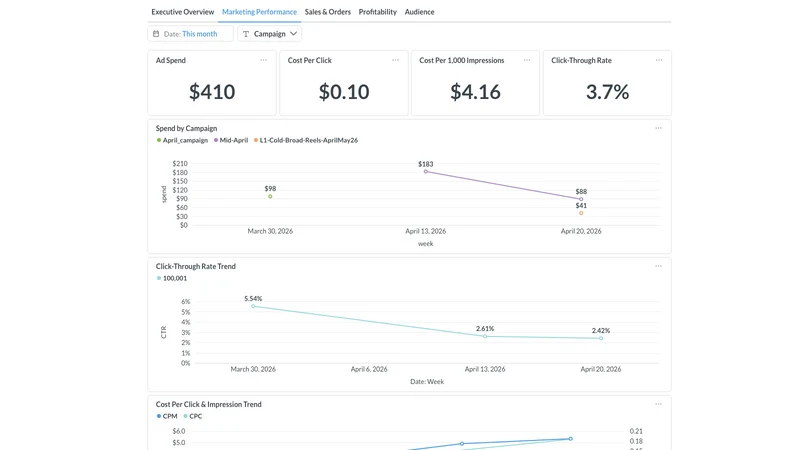Click the $0.10 Cost Per Click value

[x=343, y=92]
